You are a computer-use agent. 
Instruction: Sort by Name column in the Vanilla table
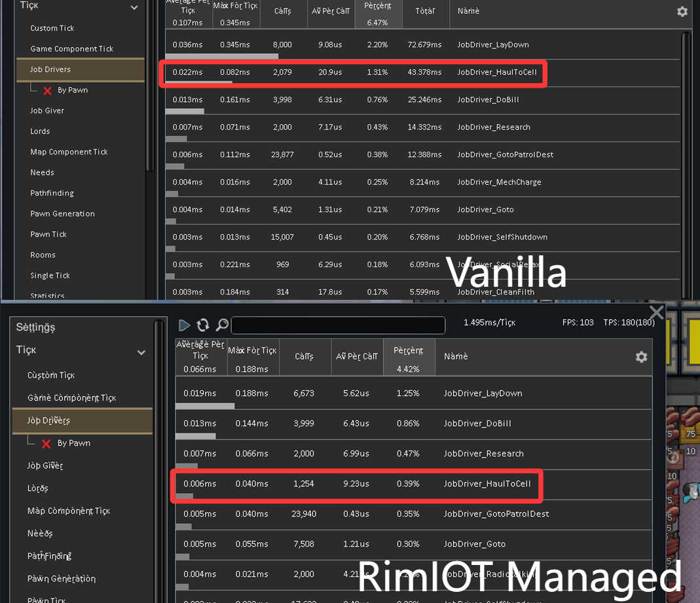(x=468, y=10)
